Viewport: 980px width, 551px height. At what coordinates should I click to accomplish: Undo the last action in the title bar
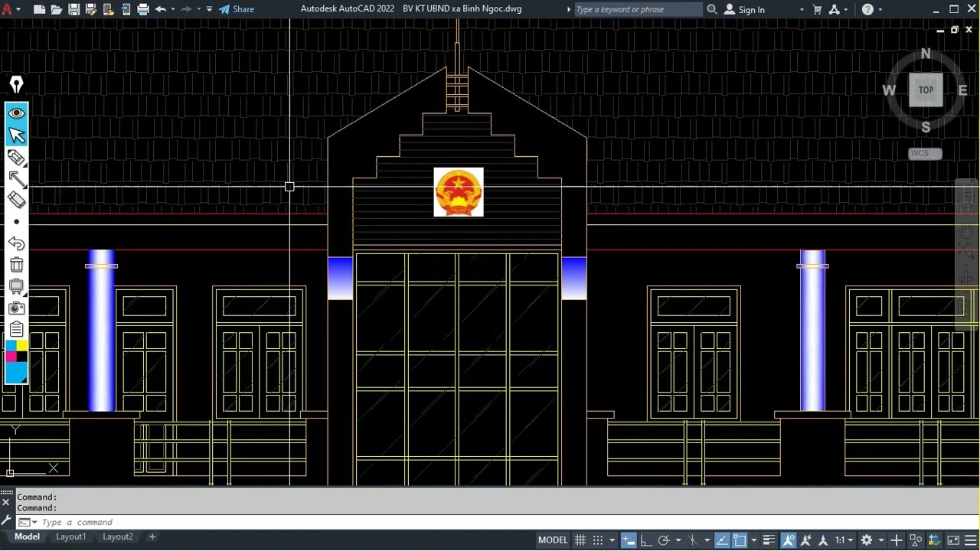(161, 9)
